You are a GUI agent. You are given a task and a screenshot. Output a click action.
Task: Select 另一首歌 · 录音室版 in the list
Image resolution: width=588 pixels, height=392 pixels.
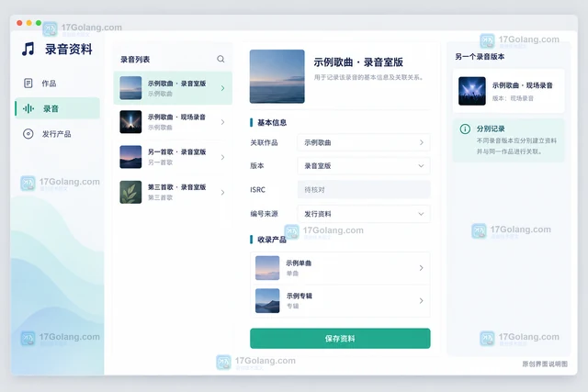coord(173,157)
